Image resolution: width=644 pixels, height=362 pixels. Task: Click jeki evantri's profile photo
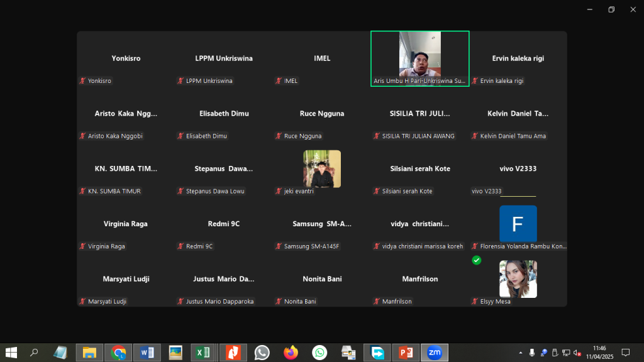[322, 168]
